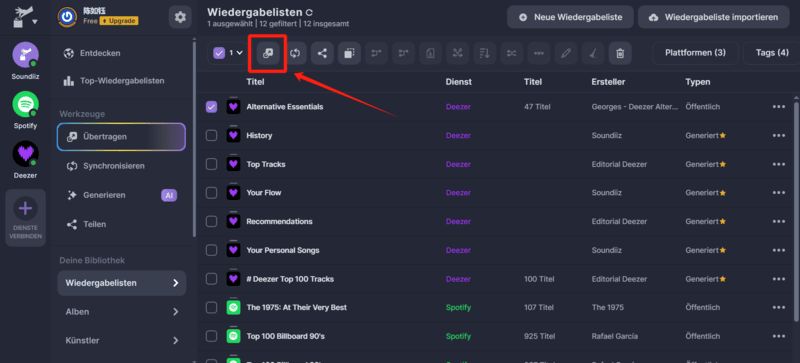This screenshot has width=800, height=363.
Task: Open the Plattformen (3) filter
Action: tap(695, 53)
